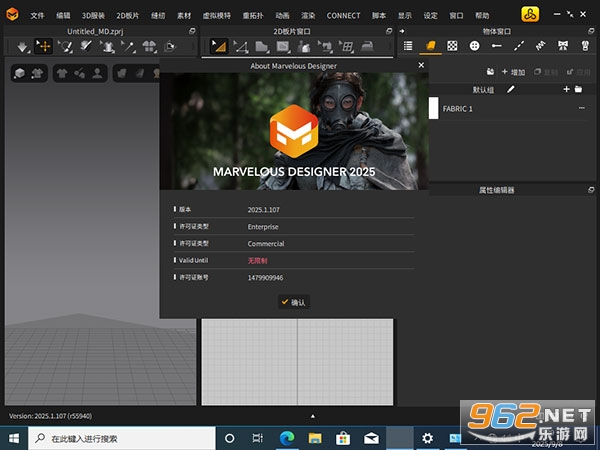Select the Select/Move arrows tool
The image size is (600, 450).
point(44,47)
